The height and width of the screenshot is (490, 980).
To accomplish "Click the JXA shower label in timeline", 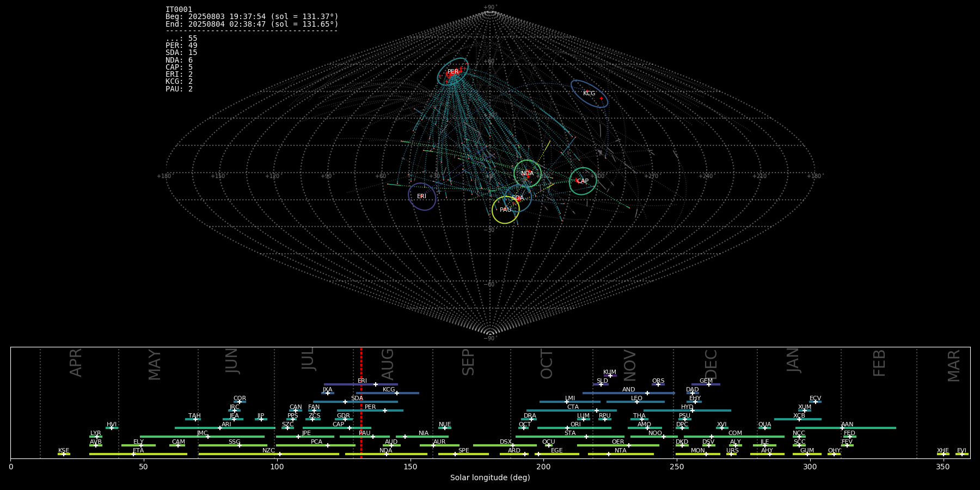I will tap(327, 390).
